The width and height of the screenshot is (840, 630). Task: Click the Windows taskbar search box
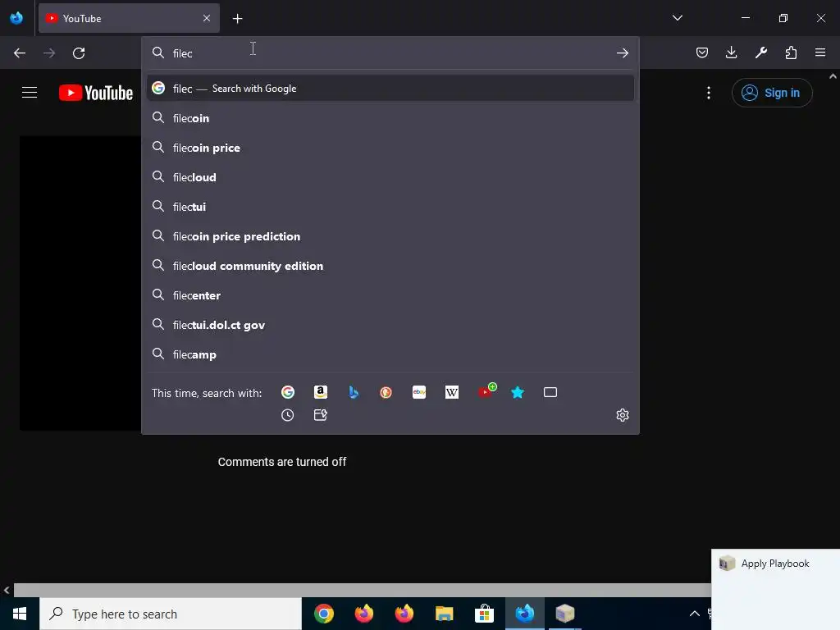point(171,614)
